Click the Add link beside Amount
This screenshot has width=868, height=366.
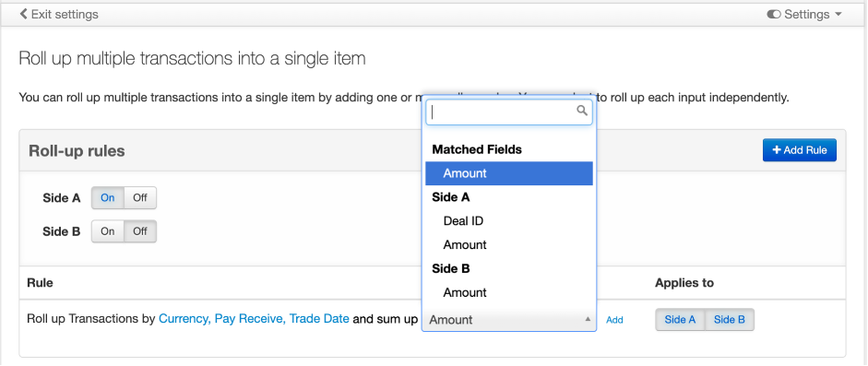(614, 320)
